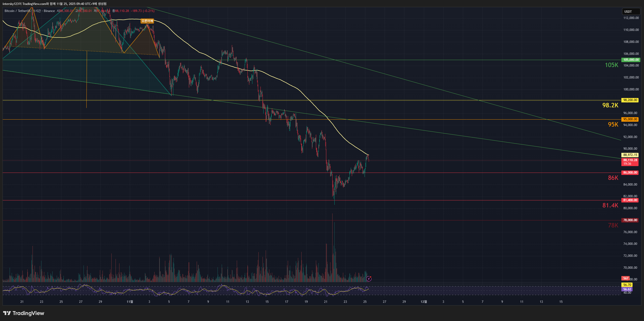Click the Bitcoin / TetherUS symbol title
Viewport: 644px width, 321px height.
(x=17, y=11)
